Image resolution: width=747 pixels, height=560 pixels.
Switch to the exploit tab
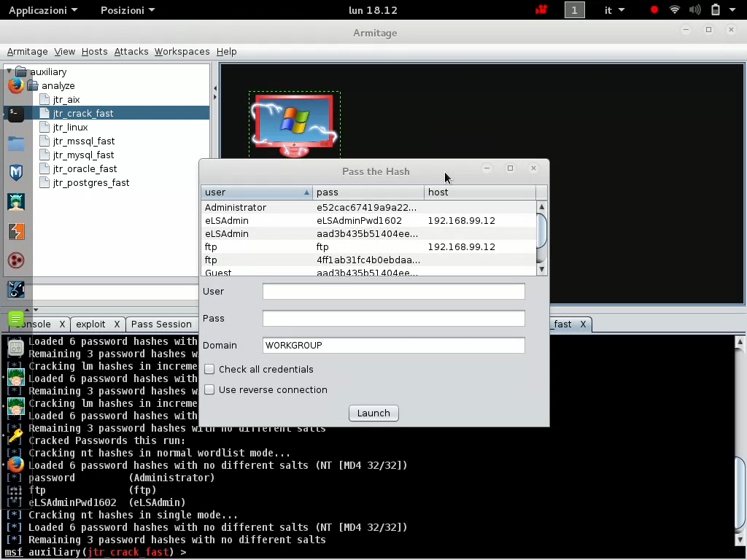tap(90, 324)
